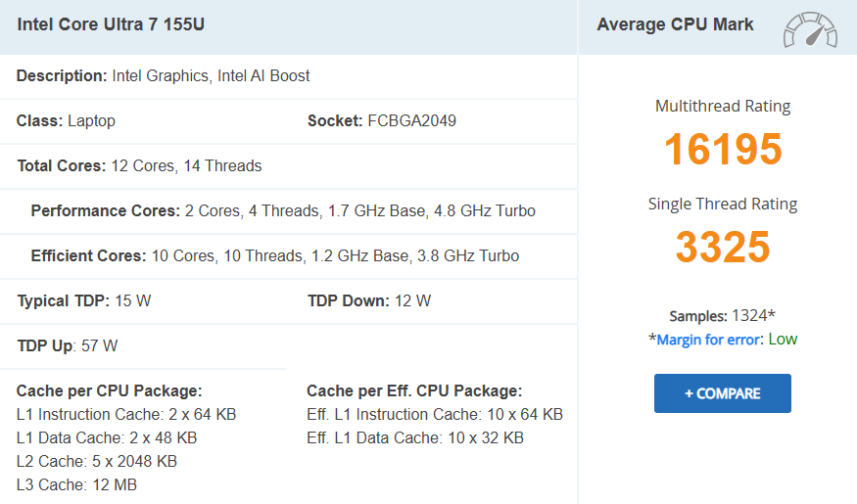This screenshot has height=504, width=857.
Task: Select the 16195 multithread rating number
Action: pos(723,150)
